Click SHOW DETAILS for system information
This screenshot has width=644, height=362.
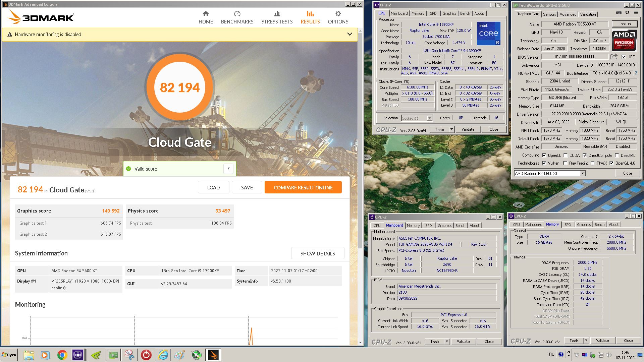318,253
